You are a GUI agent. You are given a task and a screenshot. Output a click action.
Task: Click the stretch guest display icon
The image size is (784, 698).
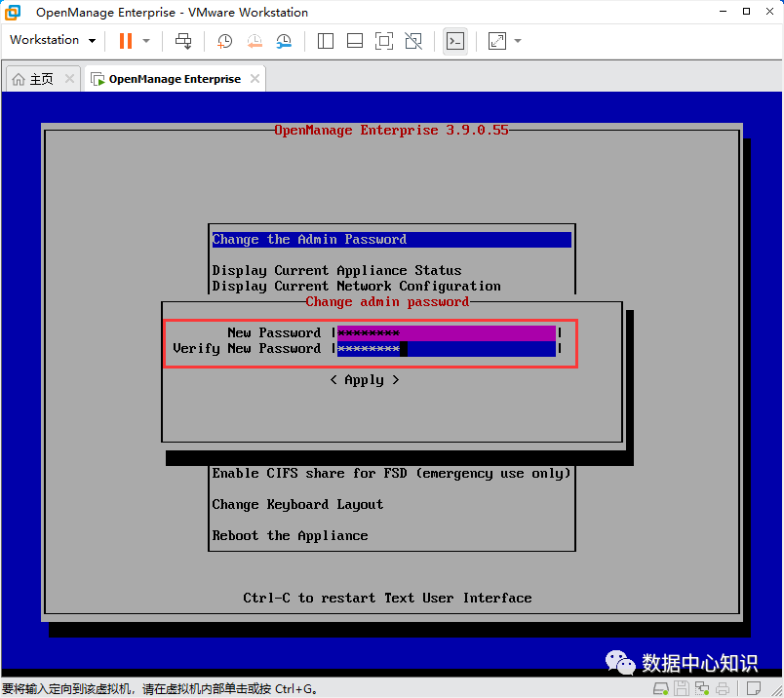pyautogui.click(x=497, y=41)
